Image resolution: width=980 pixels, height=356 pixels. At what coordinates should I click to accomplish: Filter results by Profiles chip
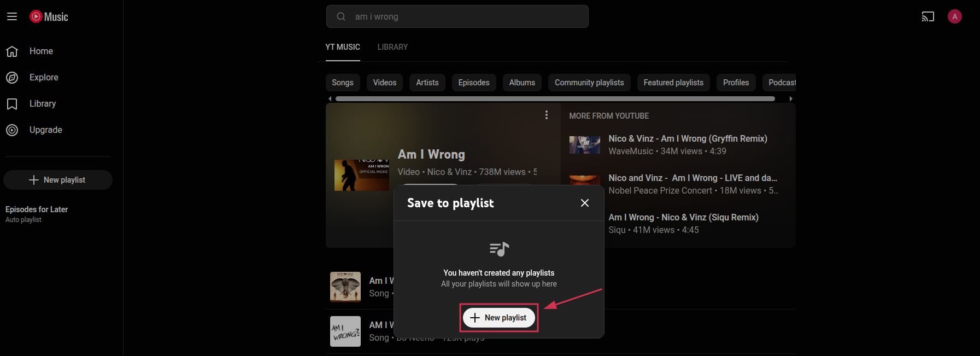736,83
